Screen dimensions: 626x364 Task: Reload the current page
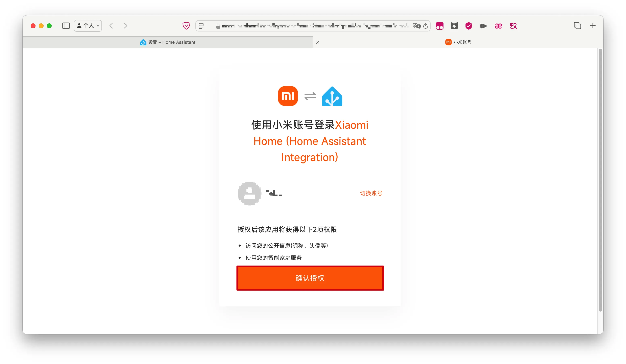click(x=426, y=26)
